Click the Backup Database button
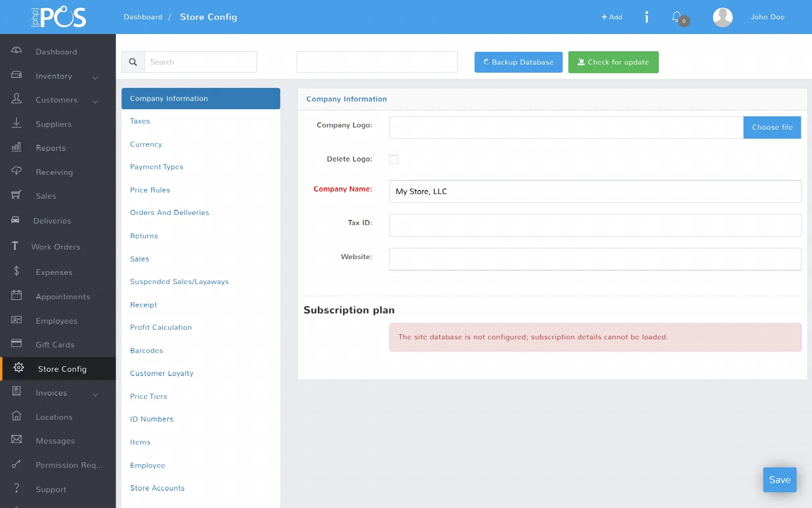812x508 pixels. point(519,62)
